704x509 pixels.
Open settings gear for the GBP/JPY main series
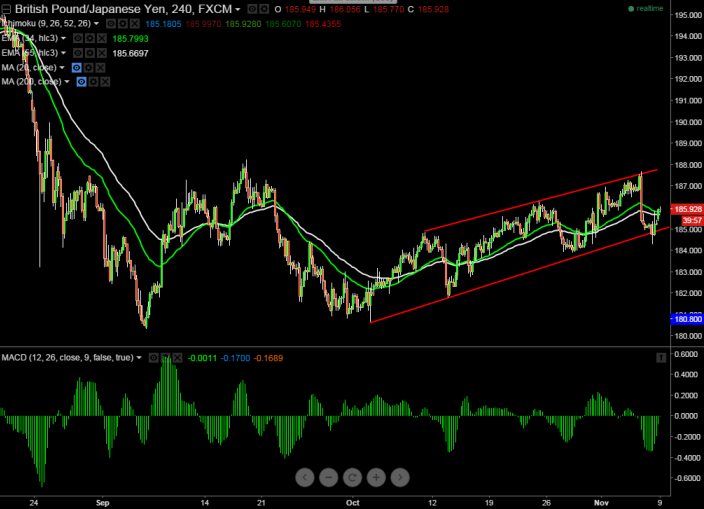point(264,9)
